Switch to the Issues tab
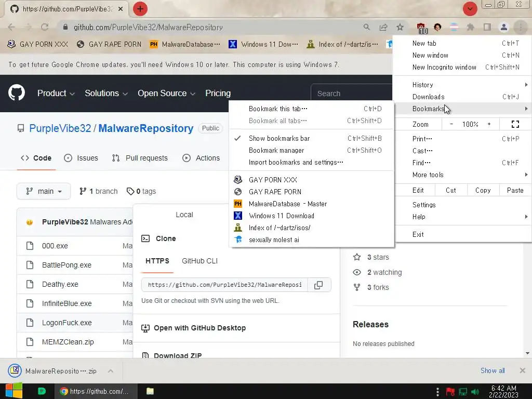 point(81,158)
